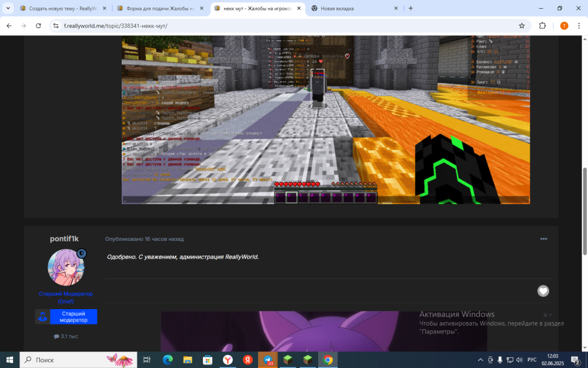
Task: Switch to 'Создать новую тему' tab
Action: 63,8
